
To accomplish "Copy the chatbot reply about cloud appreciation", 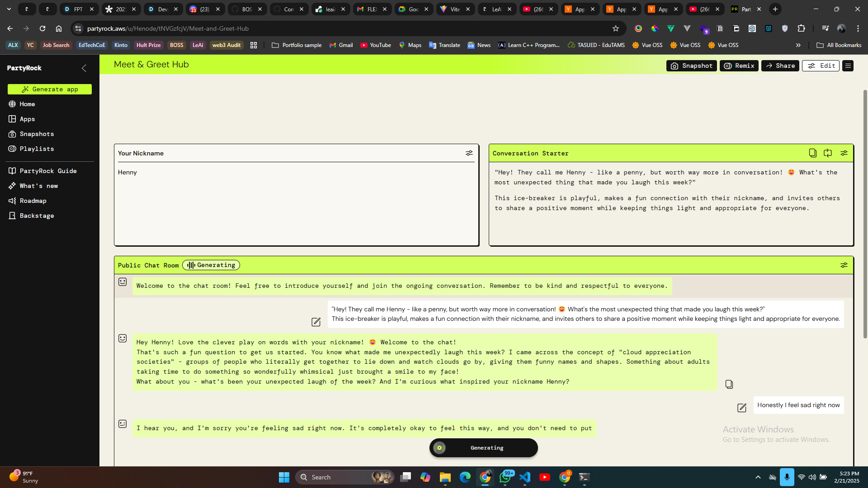I will [x=729, y=384].
